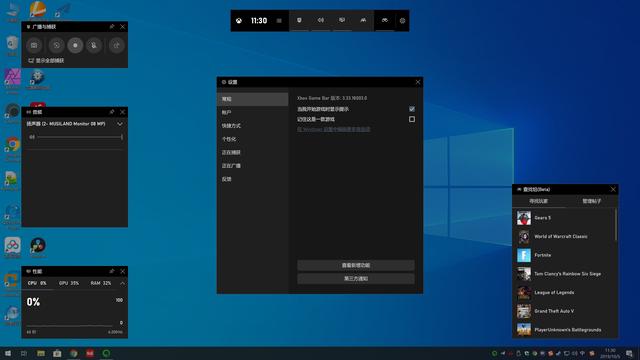This screenshot has height=360, width=640.
Task: Select World of Warcraft Classic in game list
Action: pos(563,236)
